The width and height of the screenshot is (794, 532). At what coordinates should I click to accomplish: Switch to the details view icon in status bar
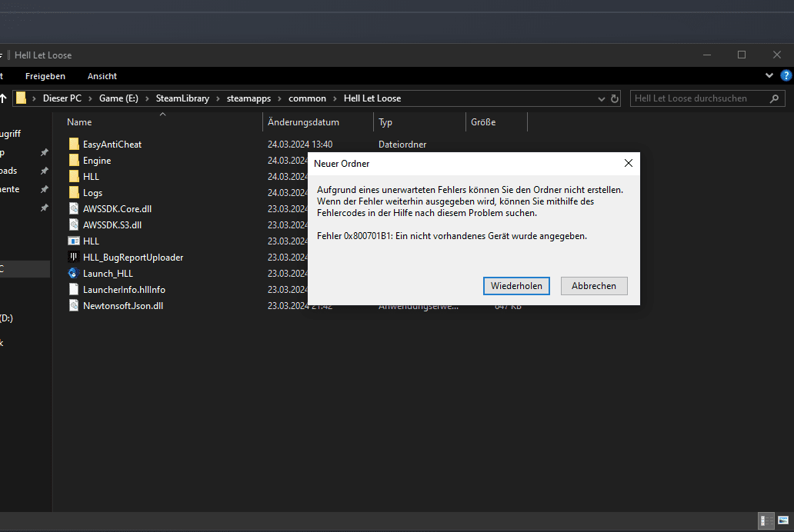(766, 520)
